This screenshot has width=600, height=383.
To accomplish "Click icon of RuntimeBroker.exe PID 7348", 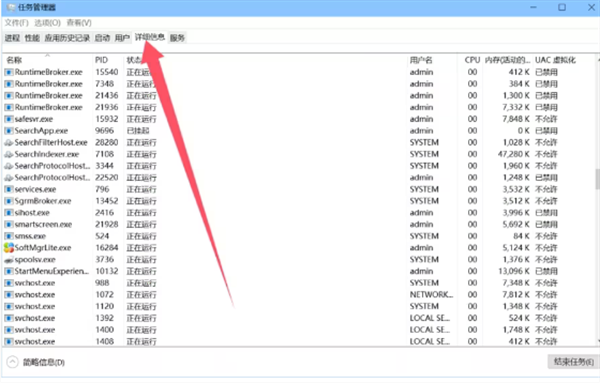I will [x=8, y=84].
